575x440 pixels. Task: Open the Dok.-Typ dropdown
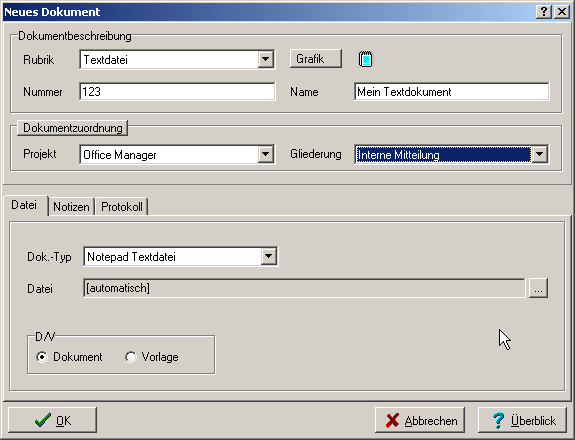pos(268,256)
